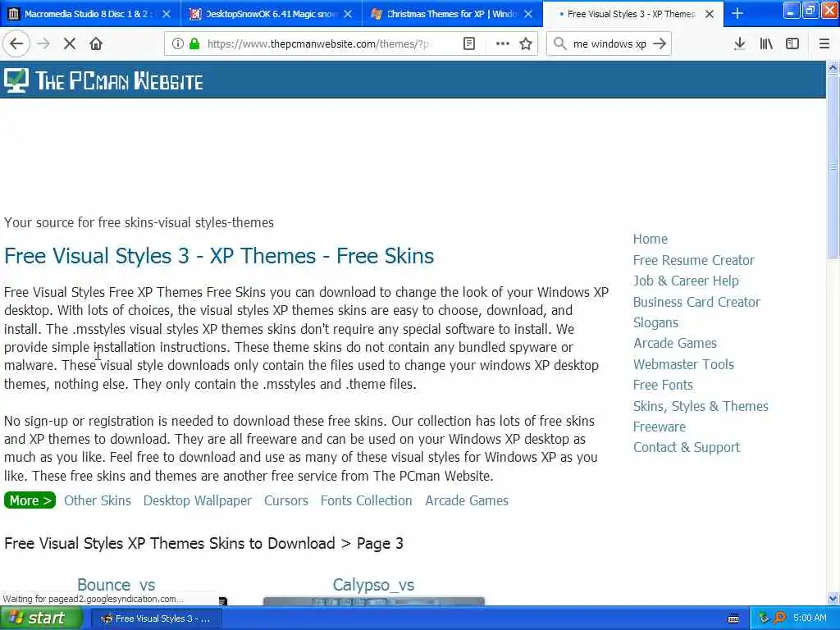Open Job & Career Help link
This screenshot has height=630, width=840.
[685, 281]
